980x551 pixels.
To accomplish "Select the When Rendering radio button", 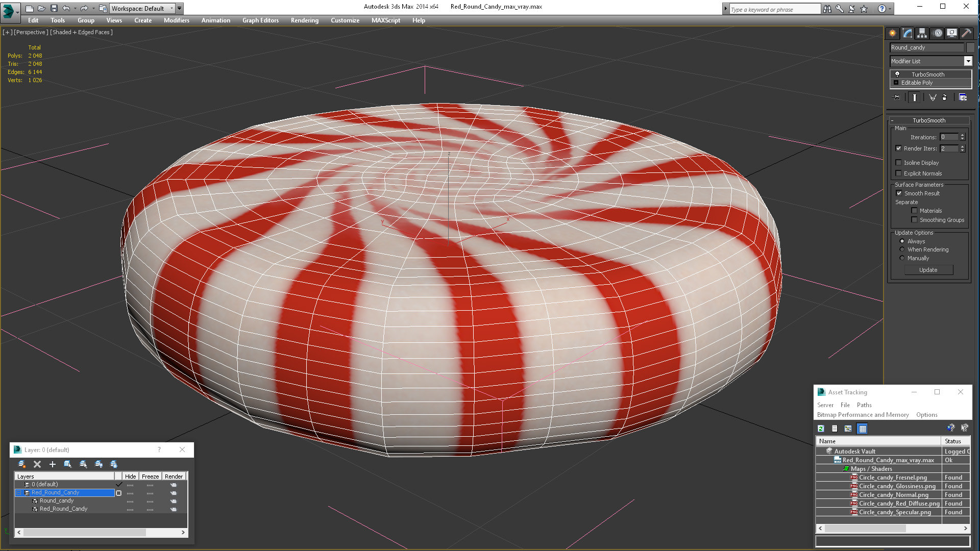I will click(902, 249).
